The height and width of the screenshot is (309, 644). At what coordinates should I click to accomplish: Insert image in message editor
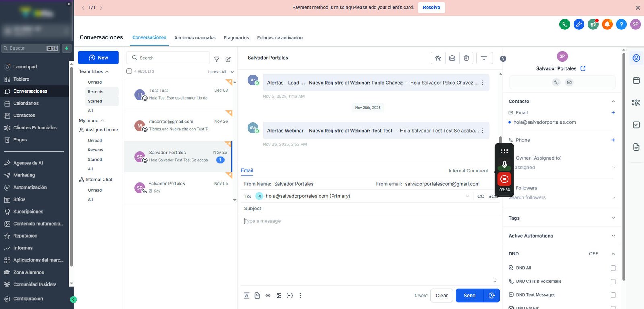tap(279, 296)
